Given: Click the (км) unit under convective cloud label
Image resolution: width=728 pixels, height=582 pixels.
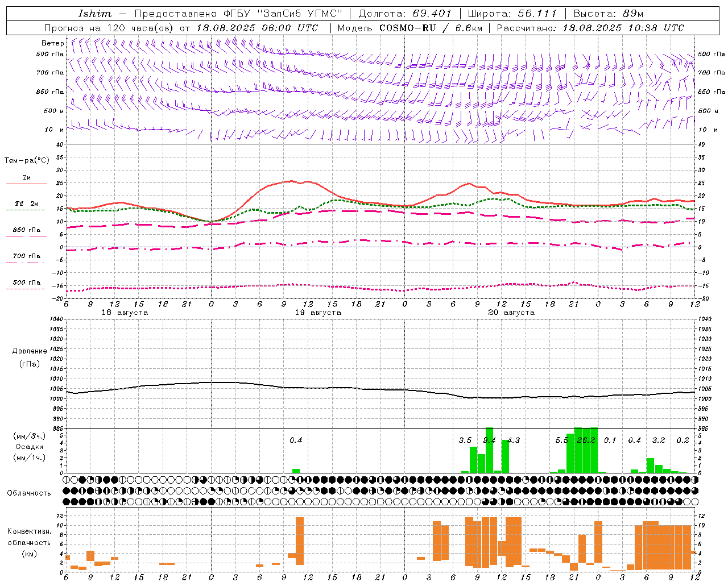Looking at the screenshot, I should (30, 554).
